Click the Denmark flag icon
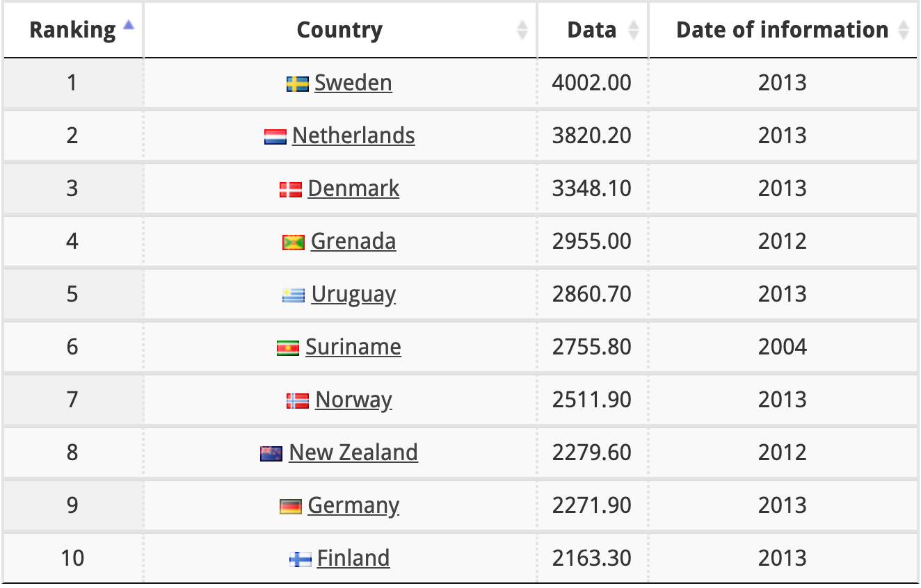Viewport: 921px width, 588px height. coord(291,190)
